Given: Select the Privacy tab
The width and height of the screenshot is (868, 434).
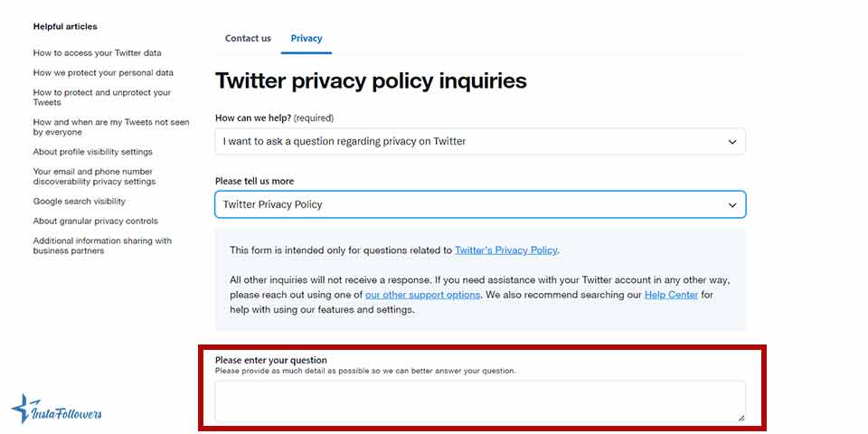Looking at the screenshot, I should click(x=307, y=38).
